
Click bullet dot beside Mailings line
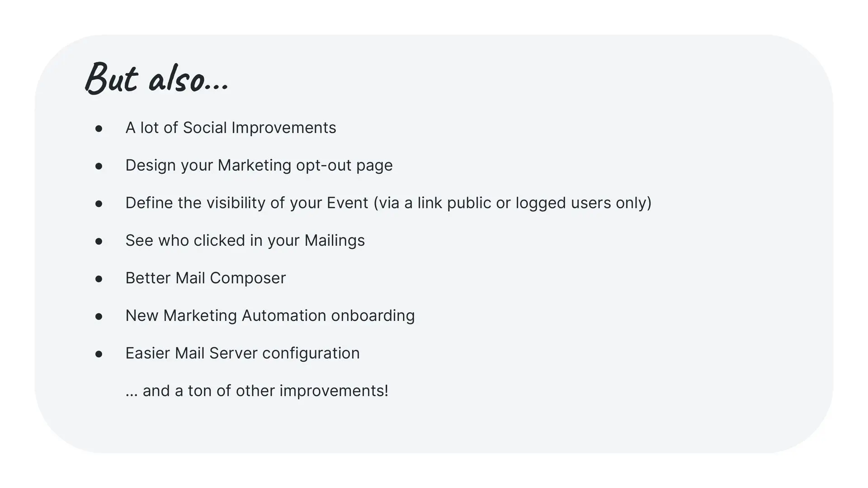[99, 242]
